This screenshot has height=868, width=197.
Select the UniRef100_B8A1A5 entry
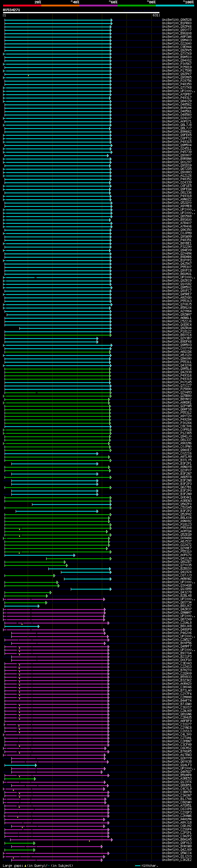pyautogui.click(x=177, y=839)
